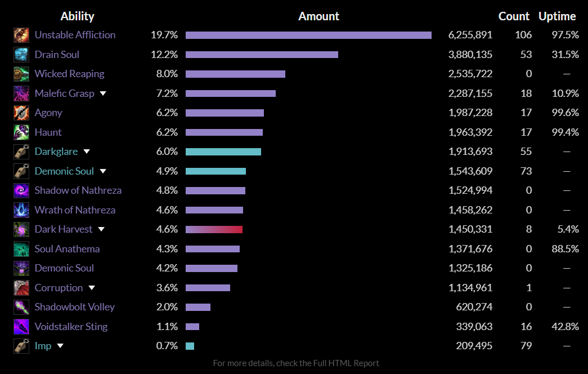Expand the Malefic Grasp breakdown arrow
588x374 pixels.
pyautogui.click(x=103, y=93)
